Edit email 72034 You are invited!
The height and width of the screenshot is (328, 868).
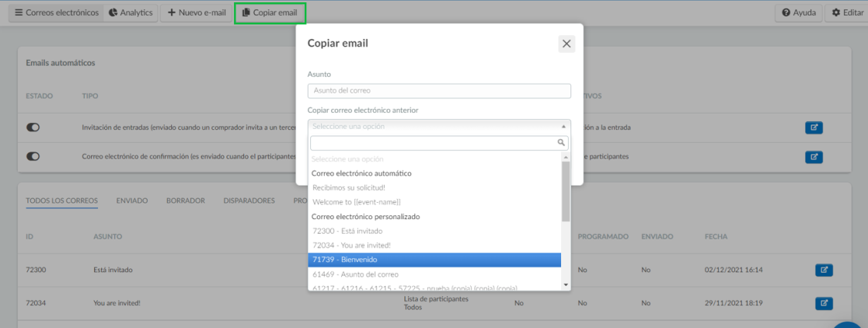(x=824, y=303)
